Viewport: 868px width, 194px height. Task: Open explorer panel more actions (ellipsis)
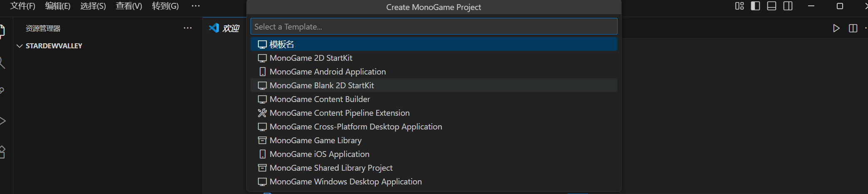coord(188,28)
